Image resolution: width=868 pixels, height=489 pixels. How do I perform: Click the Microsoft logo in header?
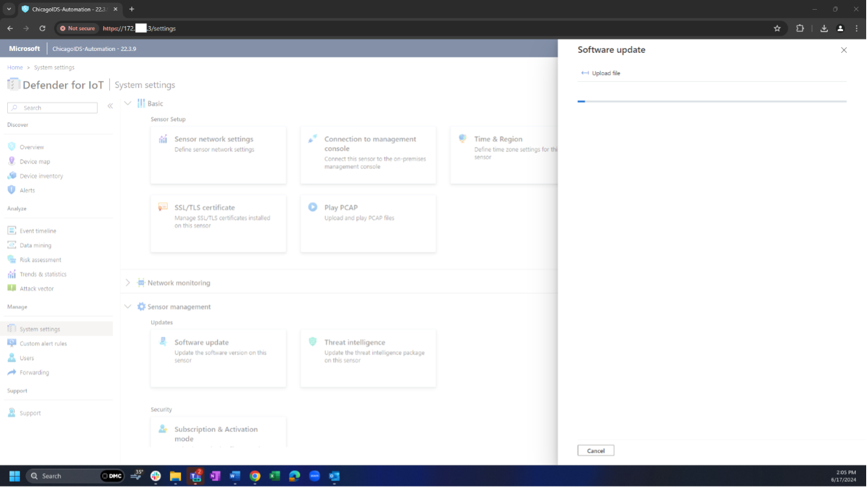(x=24, y=49)
